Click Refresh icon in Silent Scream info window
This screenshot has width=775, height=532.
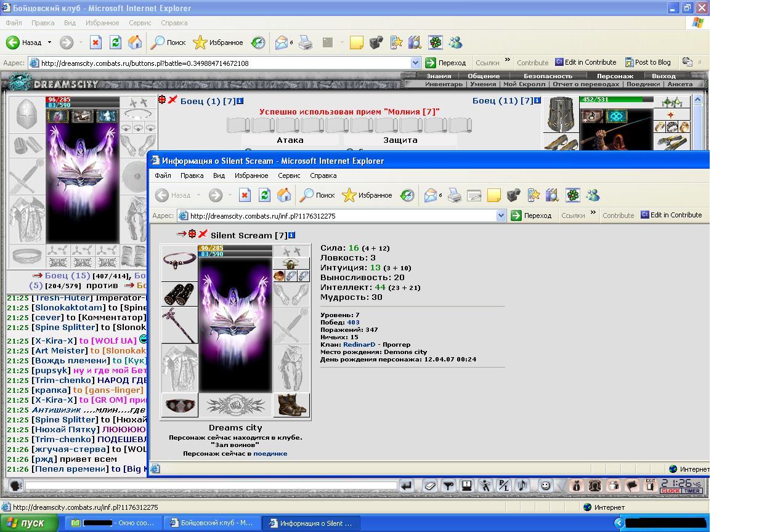(264, 195)
